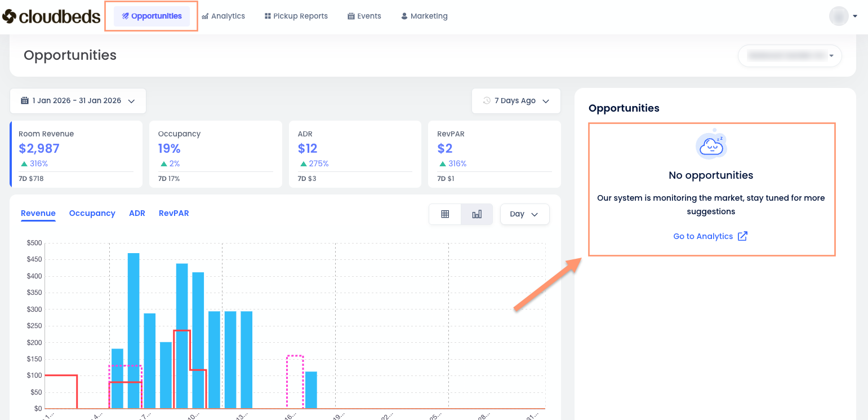Click the sleeping cloud illustration
The width and height of the screenshot is (868, 420).
[711, 146]
